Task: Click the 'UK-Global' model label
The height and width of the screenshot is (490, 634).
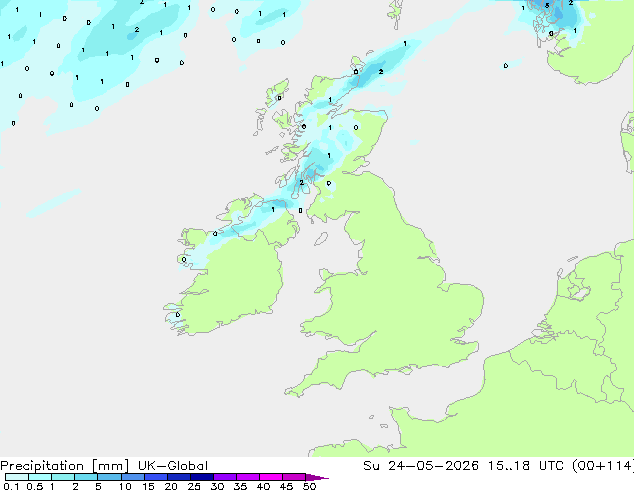Action: (173, 466)
